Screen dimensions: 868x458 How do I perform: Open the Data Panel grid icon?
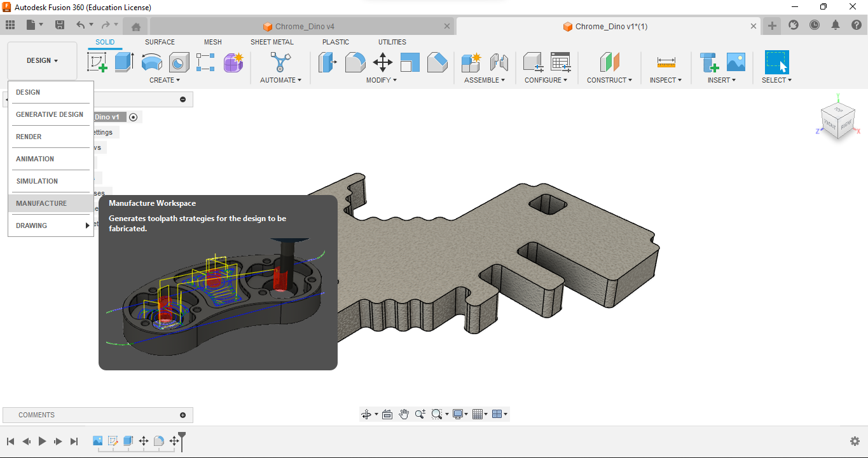tap(10, 25)
